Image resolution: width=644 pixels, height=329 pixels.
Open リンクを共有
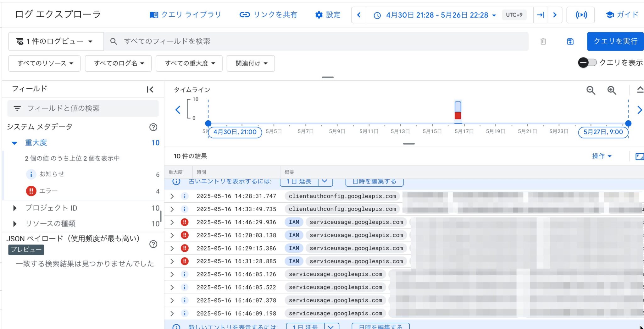[268, 14]
